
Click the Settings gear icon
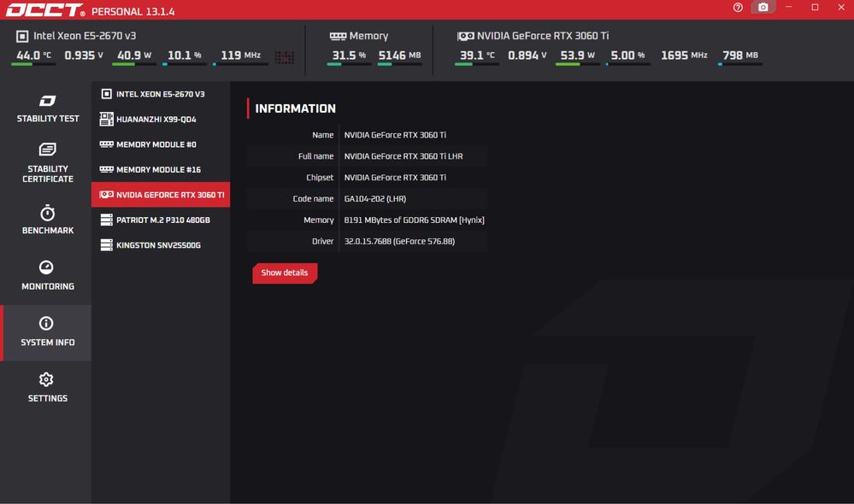coord(46,379)
